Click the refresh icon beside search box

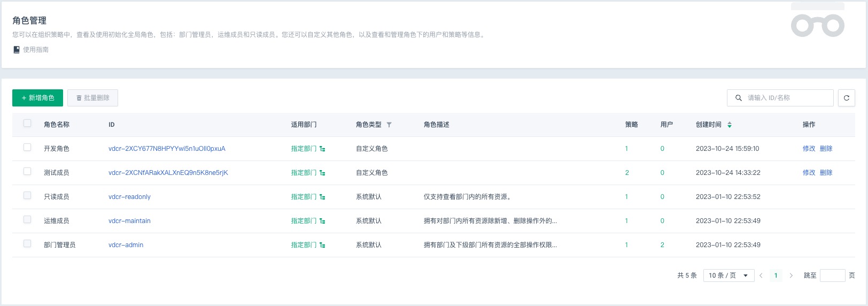847,98
